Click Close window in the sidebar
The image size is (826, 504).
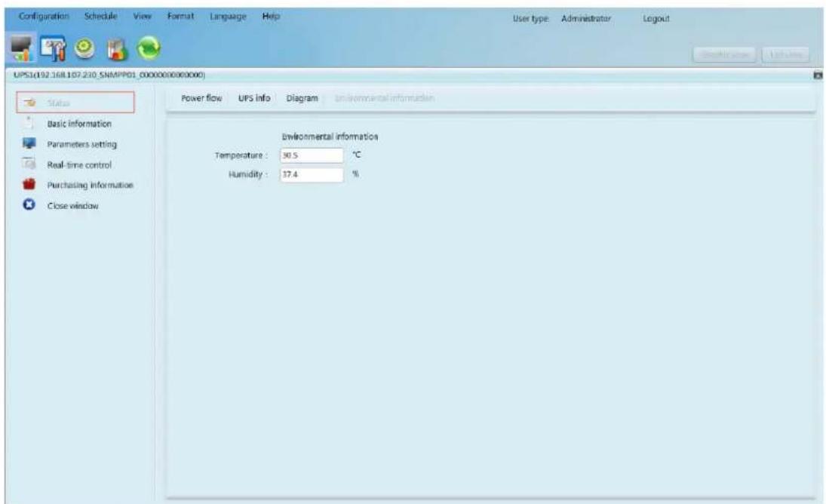click(72, 206)
